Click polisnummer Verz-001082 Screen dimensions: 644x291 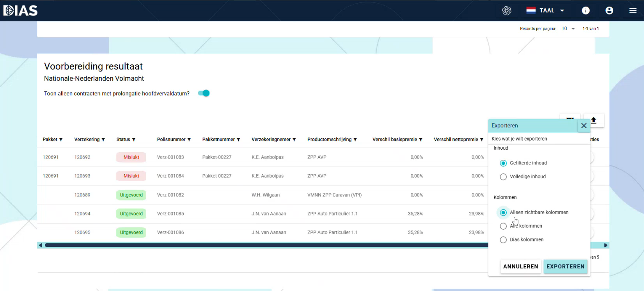pos(170,195)
